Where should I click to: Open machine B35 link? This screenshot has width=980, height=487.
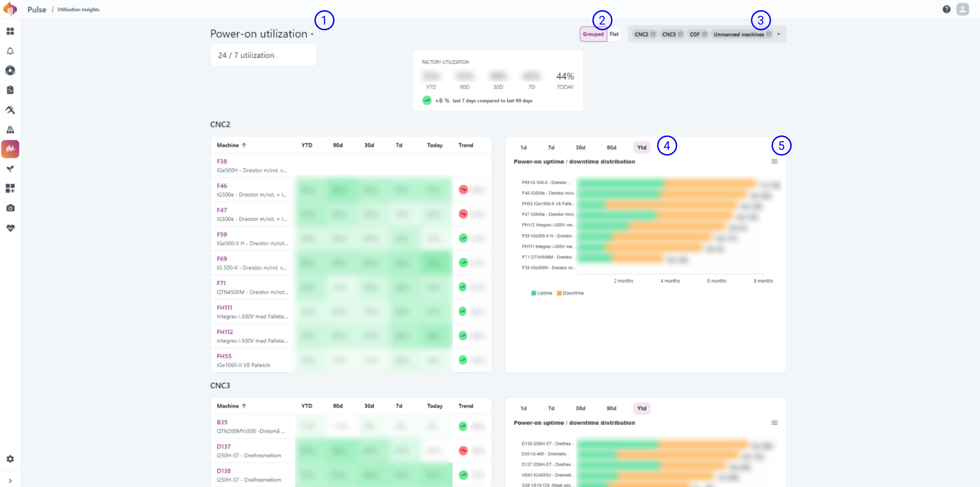[x=222, y=422]
